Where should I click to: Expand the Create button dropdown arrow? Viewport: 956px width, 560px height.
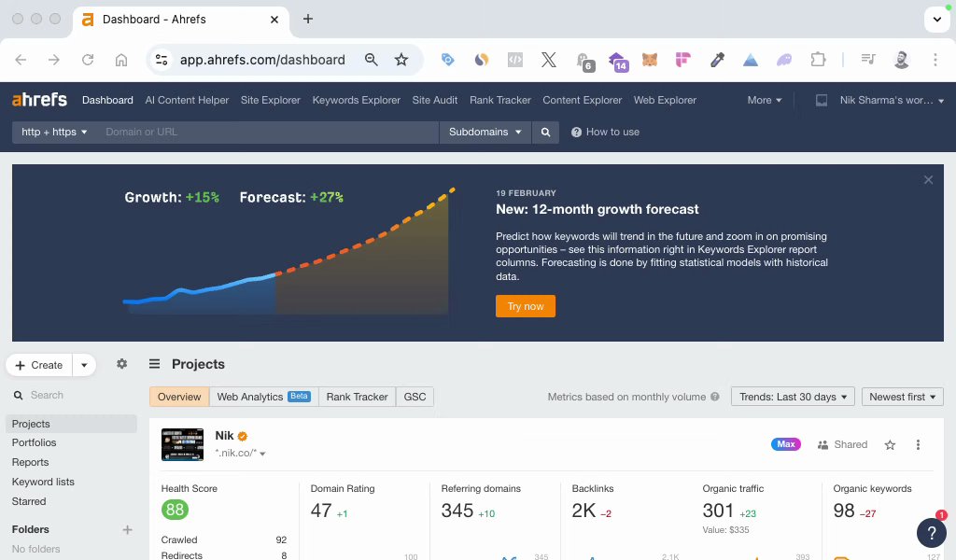point(84,365)
